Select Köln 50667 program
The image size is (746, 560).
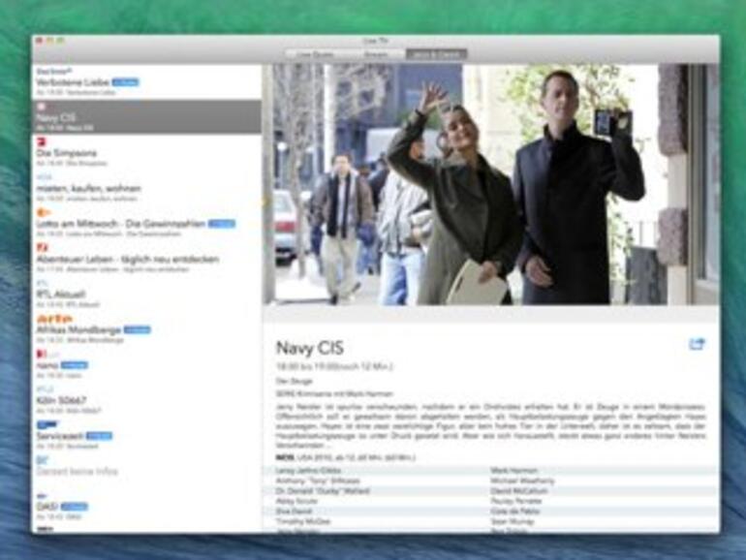pos(146,400)
